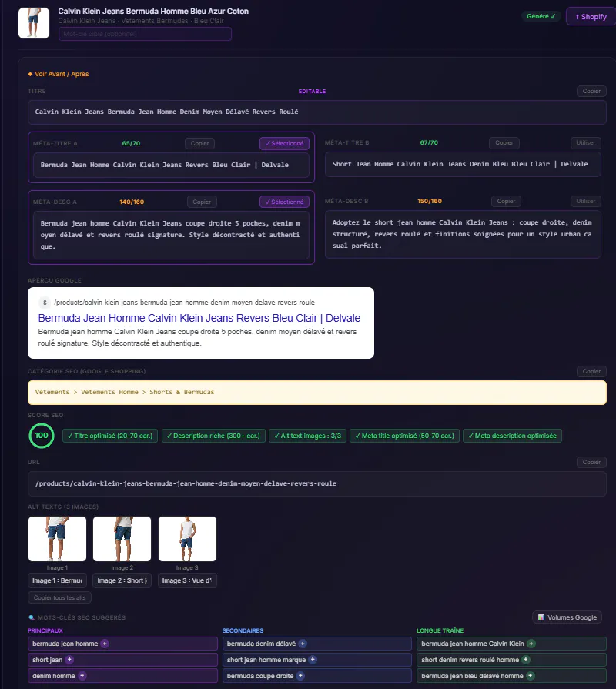Open Image 3 thumbnail
616x689 pixels.
(187, 539)
